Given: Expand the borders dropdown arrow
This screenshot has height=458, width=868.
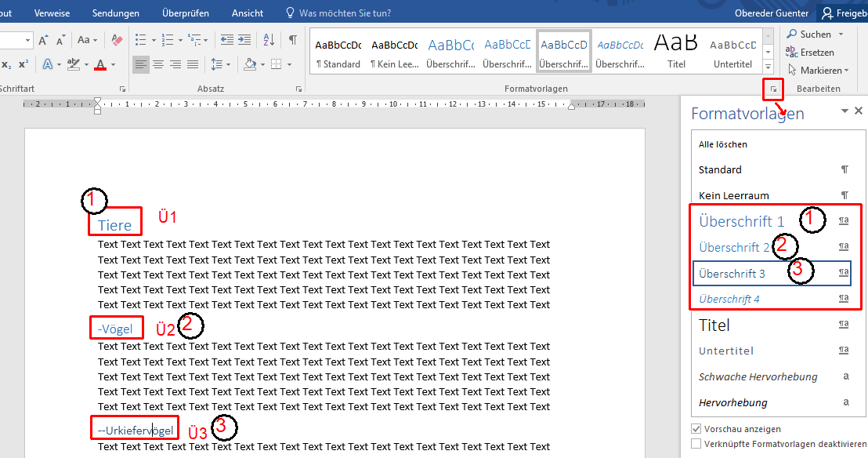Looking at the screenshot, I should pos(289,65).
